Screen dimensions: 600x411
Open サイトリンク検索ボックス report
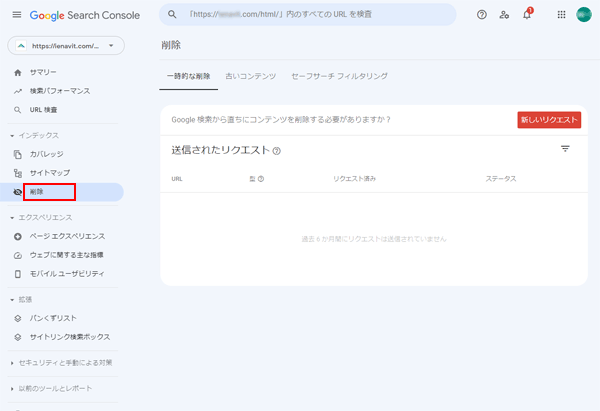70,337
